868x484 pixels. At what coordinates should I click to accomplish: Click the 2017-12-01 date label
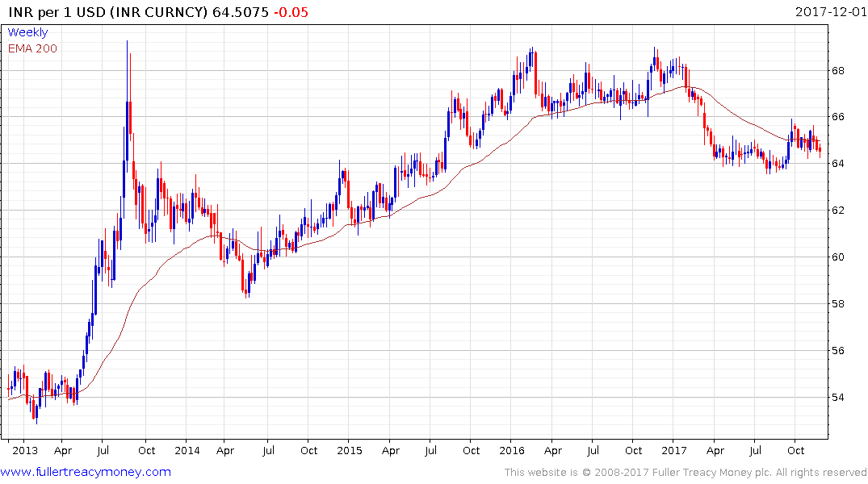tap(831, 11)
